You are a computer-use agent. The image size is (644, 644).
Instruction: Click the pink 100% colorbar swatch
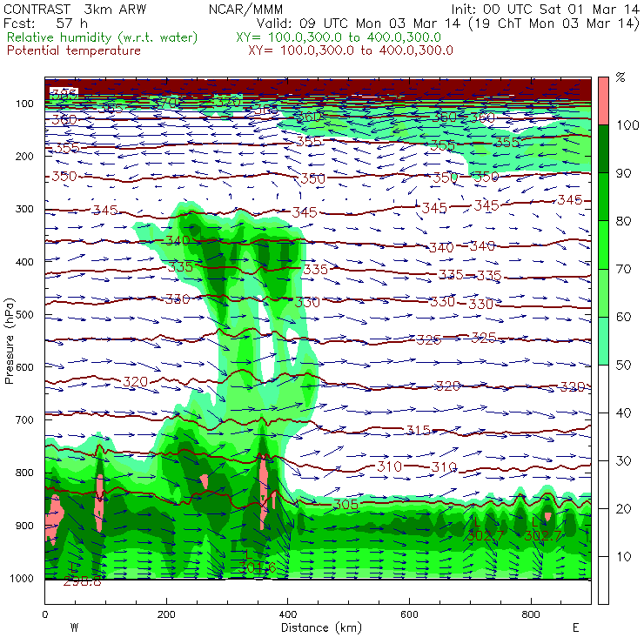[603, 101]
